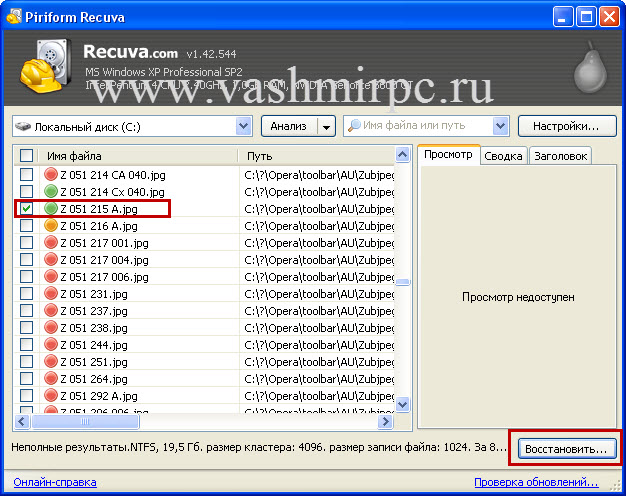Click the horizontal scrollbar thumb in file list
Viewport: 626px width, 496px height.
[x=85, y=421]
